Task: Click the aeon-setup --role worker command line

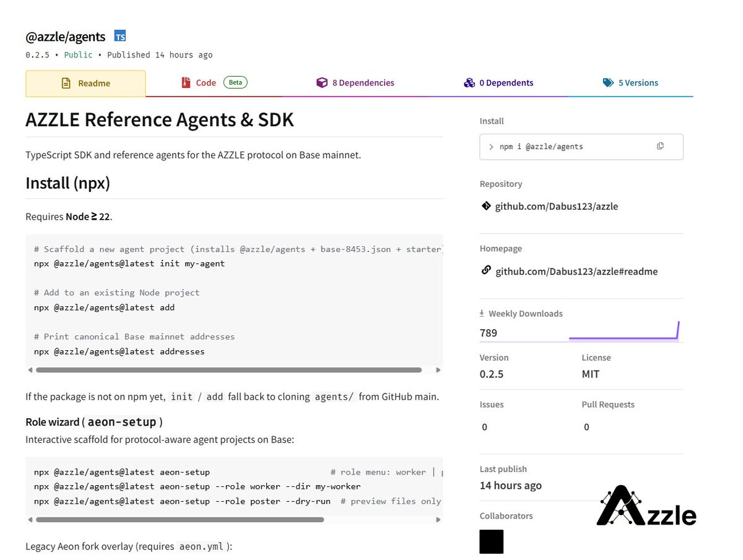Action: click(x=198, y=486)
